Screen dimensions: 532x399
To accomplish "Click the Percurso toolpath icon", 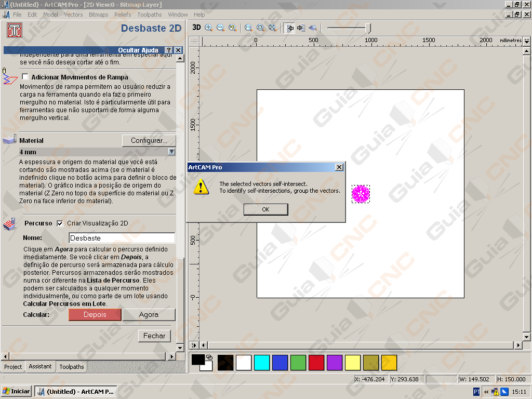I will [10, 224].
